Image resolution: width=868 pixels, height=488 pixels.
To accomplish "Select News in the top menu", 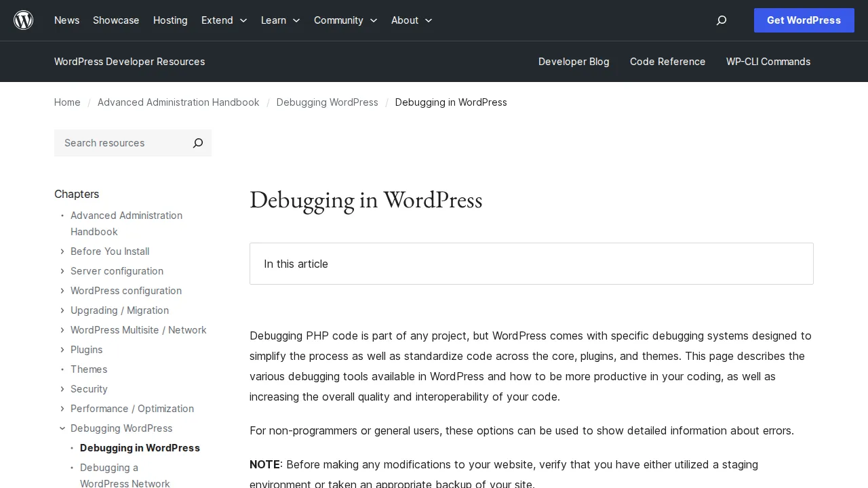I will 66,20.
